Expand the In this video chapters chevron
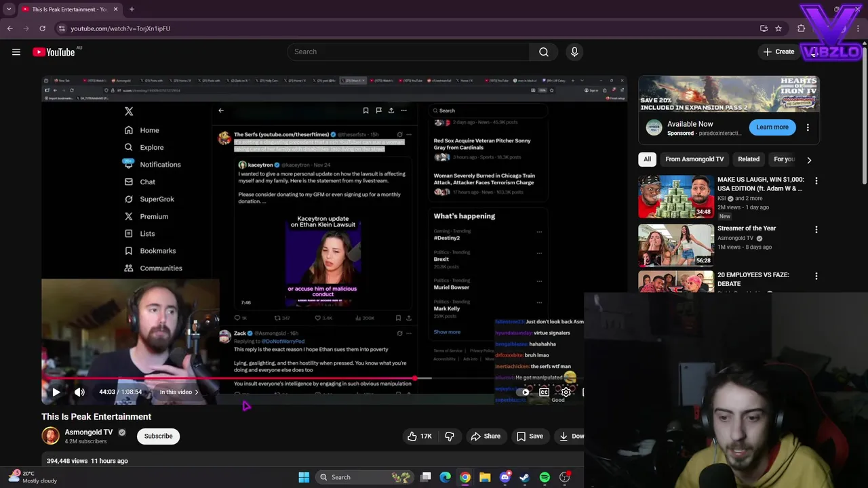The image size is (868, 488). pyautogui.click(x=197, y=392)
